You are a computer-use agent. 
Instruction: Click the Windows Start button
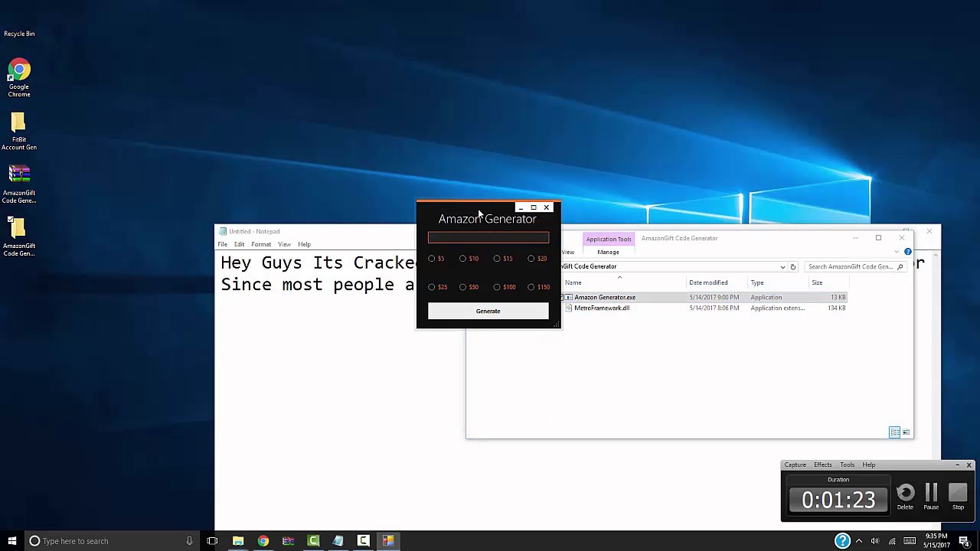click(11, 541)
